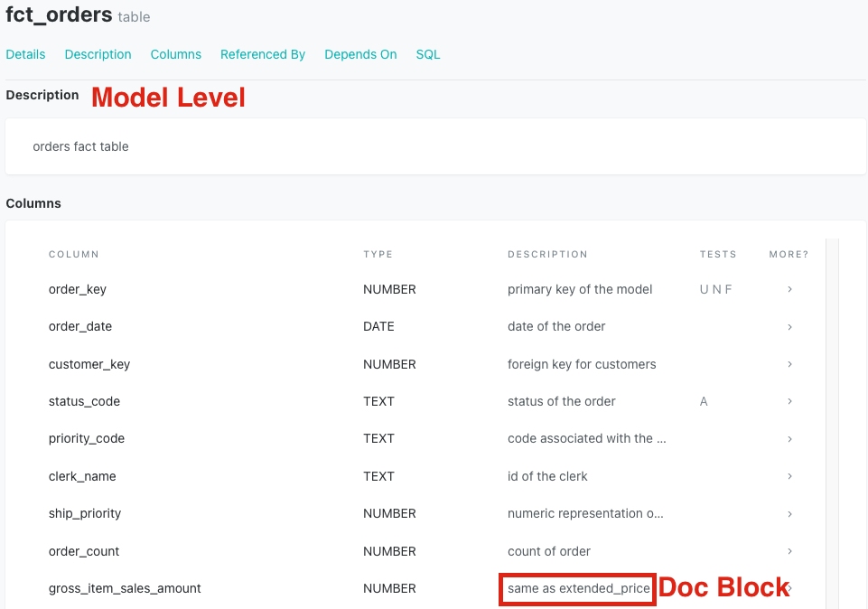Click the U unique test badge on order_key
868x609 pixels.
point(702,289)
